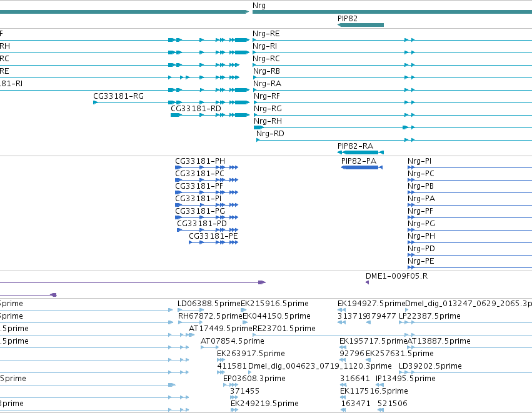Select the LD39202.5prime EST label

pyautogui.click(x=430, y=366)
